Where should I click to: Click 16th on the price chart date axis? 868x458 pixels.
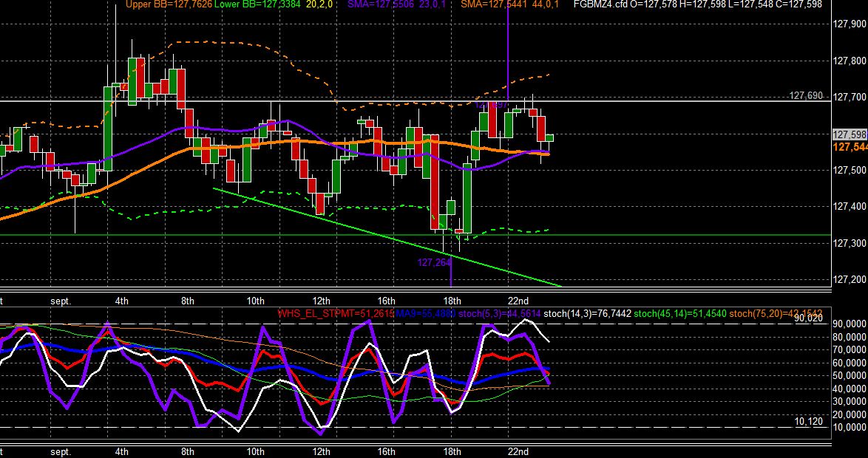click(387, 301)
